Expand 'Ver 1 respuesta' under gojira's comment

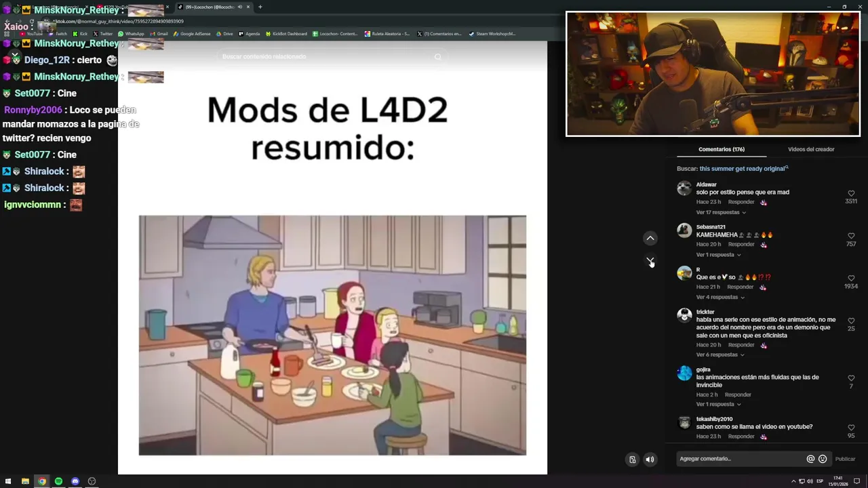pos(718,404)
